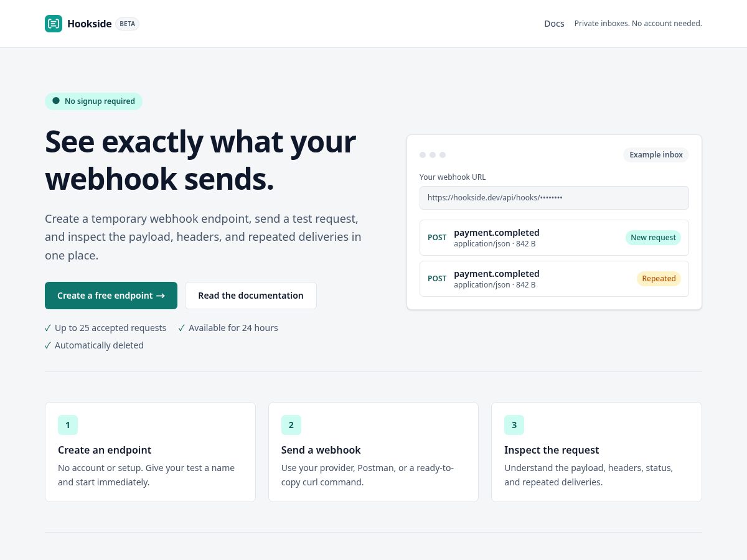The image size is (747, 560).
Task: Click 'Understand the payload, headers' description text
Action: click(x=589, y=475)
